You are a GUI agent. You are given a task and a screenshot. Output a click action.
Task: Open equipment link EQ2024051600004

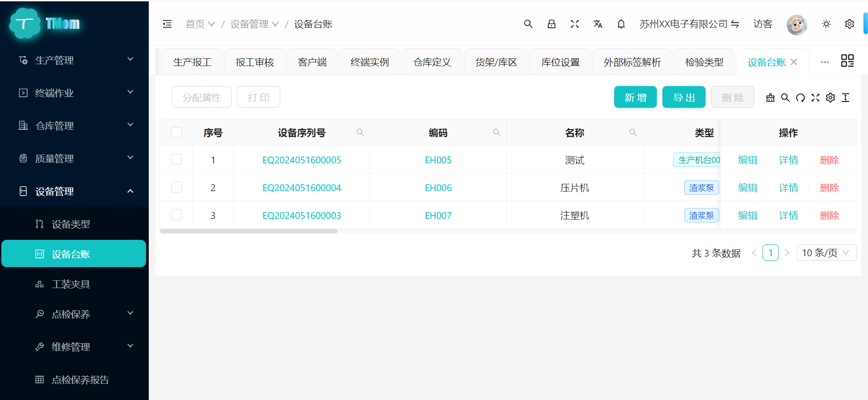pos(302,188)
